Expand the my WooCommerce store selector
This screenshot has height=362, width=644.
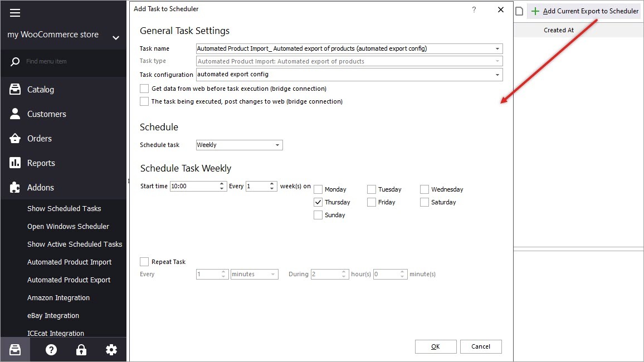pos(116,38)
